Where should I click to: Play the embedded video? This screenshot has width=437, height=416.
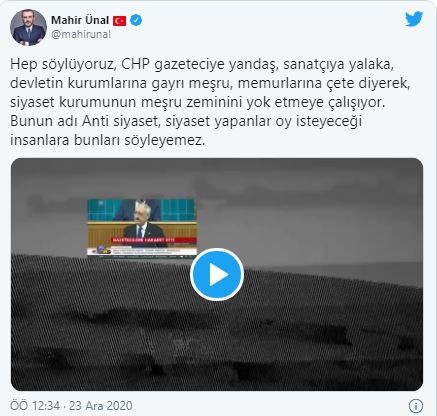point(217,275)
